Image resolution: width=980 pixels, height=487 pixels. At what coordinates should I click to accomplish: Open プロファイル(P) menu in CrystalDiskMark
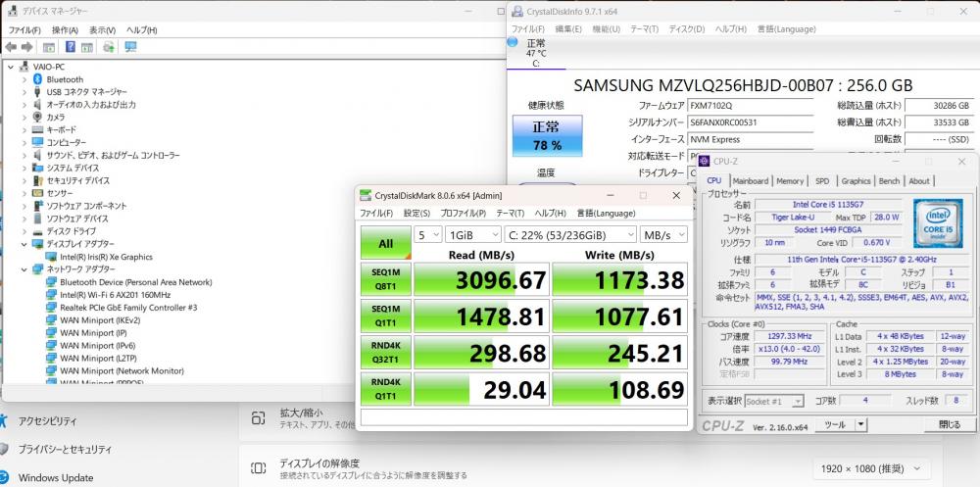coord(464,214)
